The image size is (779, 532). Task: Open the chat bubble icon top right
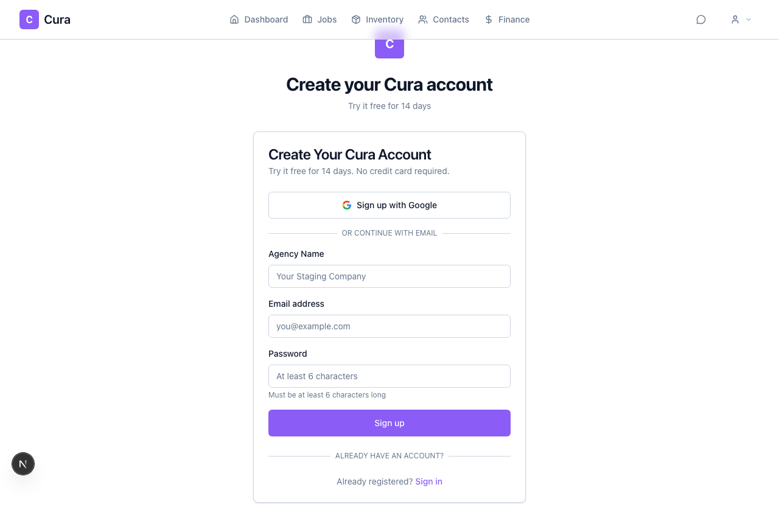(701, 19)
